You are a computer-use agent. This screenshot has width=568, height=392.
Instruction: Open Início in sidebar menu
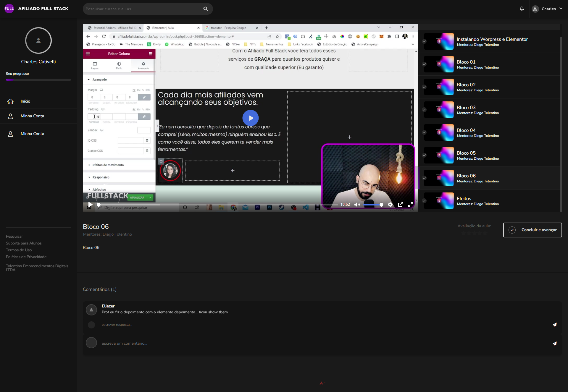coord(25,101)
